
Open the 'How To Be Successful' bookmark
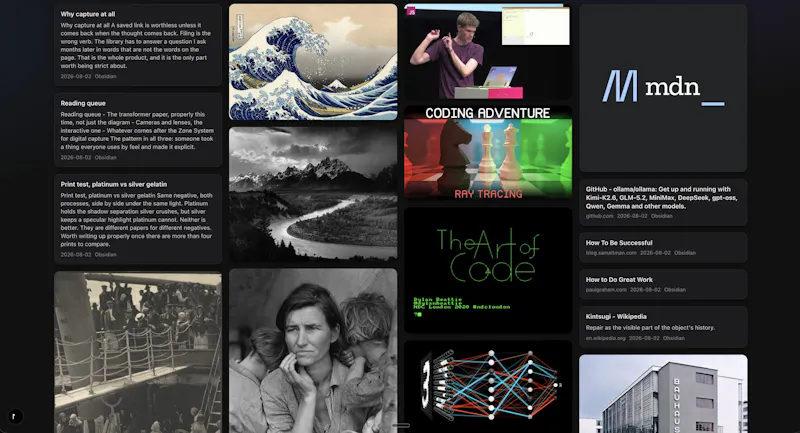[663, 247]
